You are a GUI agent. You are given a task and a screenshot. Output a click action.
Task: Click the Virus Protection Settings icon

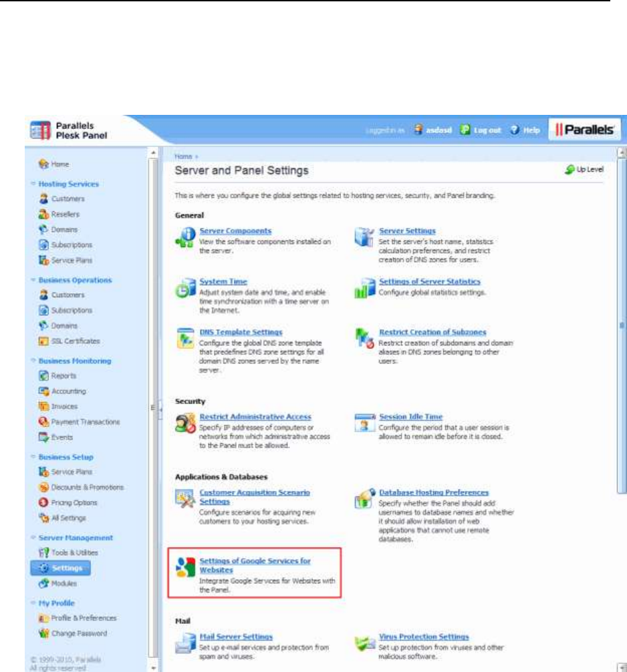364,643
